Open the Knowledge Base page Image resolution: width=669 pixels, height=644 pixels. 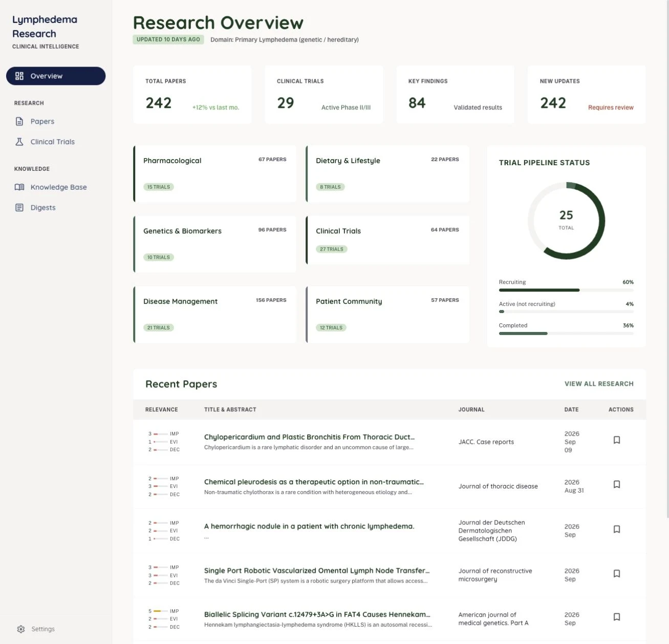(x=56, y=187)
